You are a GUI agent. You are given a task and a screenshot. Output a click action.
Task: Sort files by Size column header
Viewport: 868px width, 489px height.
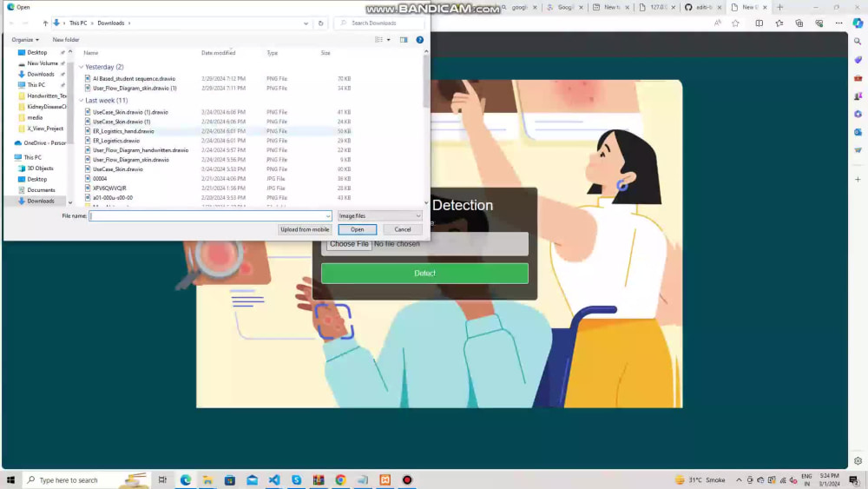tap(325, 53)
